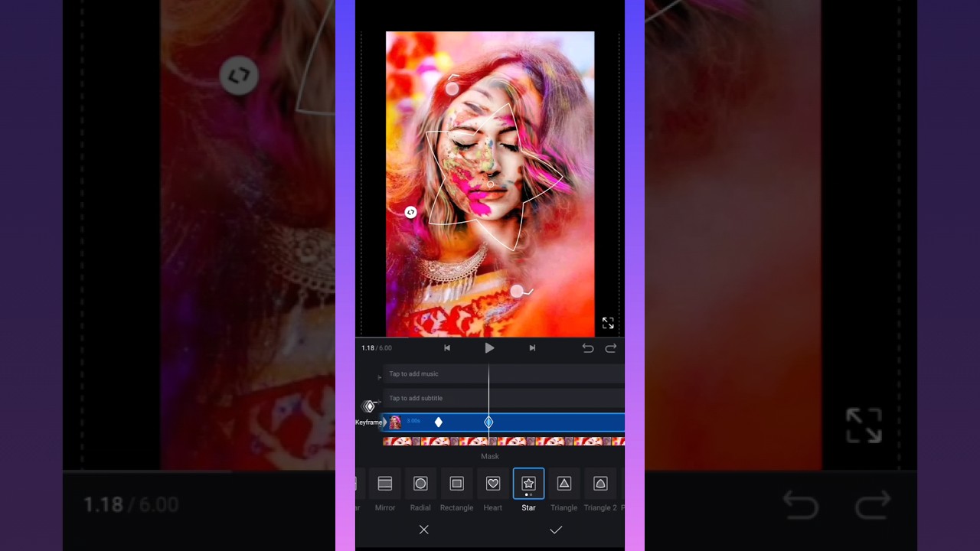The image size is (980, 551).
Task: Select the first keyframe diamond on the clip
Action: [439, 422]
